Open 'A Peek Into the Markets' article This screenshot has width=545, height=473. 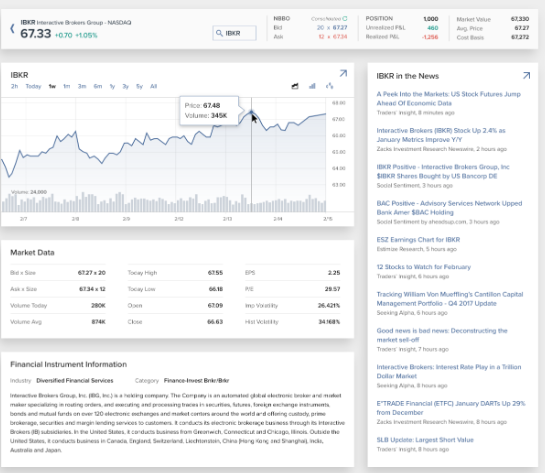448,99
